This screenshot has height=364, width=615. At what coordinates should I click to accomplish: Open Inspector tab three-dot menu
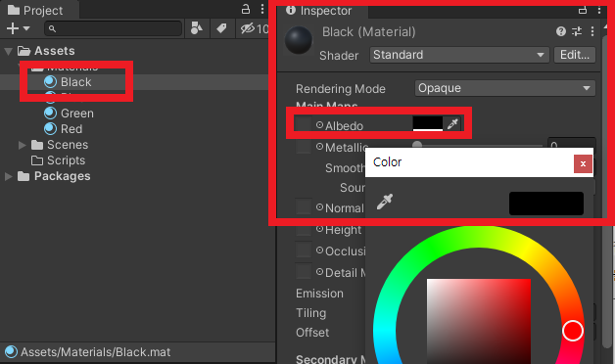click(x=599, y=10)
